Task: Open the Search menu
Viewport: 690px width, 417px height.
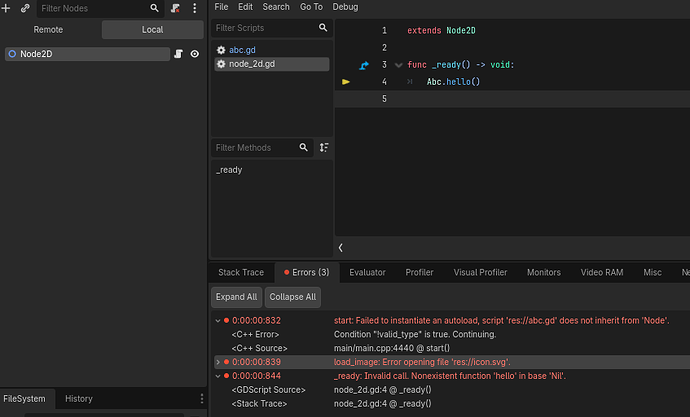Action: 276,7
